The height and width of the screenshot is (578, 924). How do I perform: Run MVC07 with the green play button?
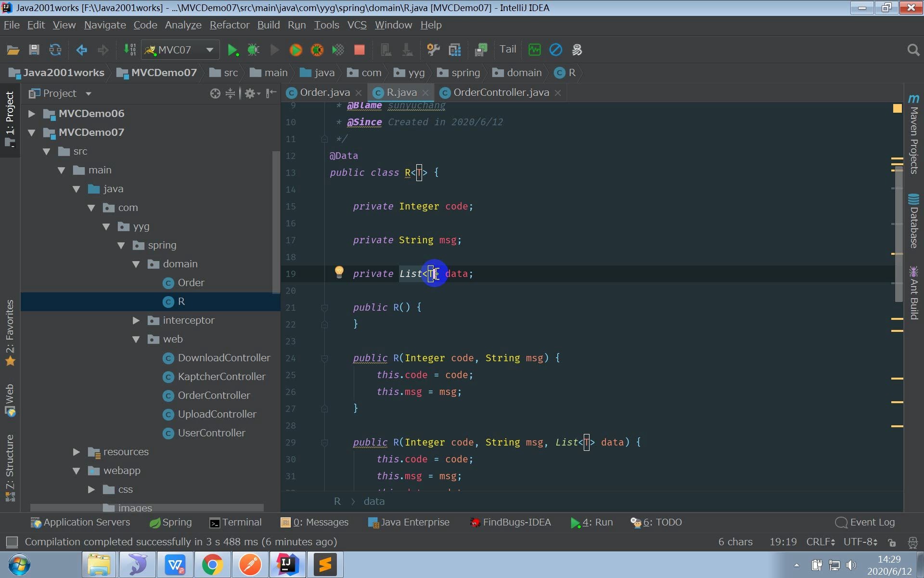232,50
